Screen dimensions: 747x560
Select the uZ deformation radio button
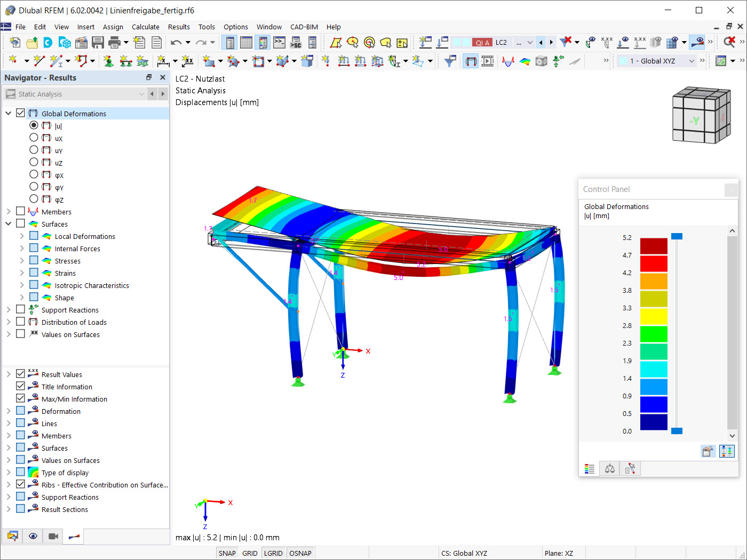point(34,162)
